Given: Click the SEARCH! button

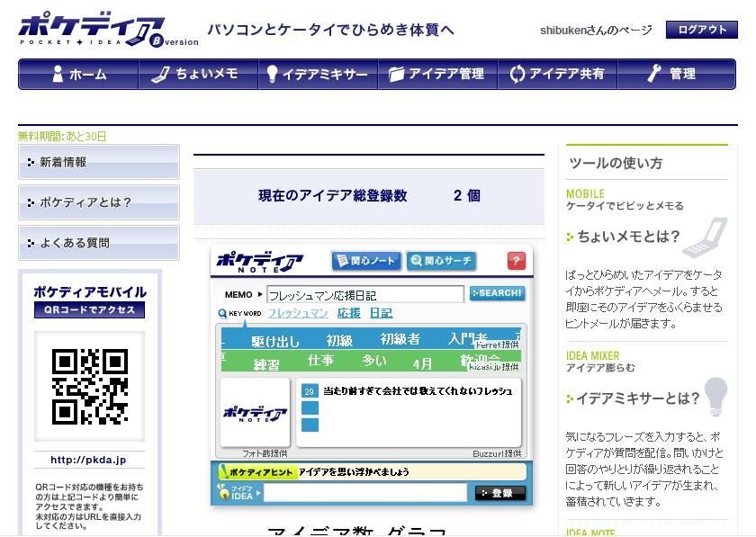Looking at the screenshot, I should click(497, 293).
